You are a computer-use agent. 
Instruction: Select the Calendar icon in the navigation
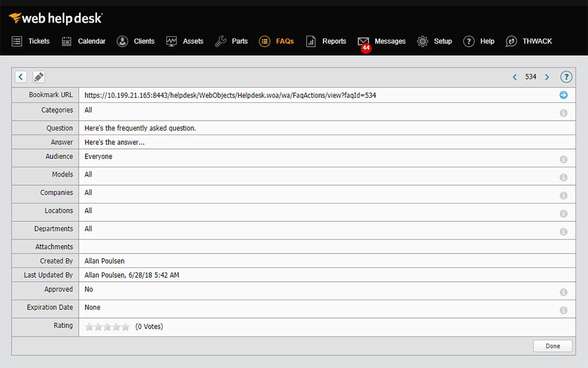[x=66, y=41]
